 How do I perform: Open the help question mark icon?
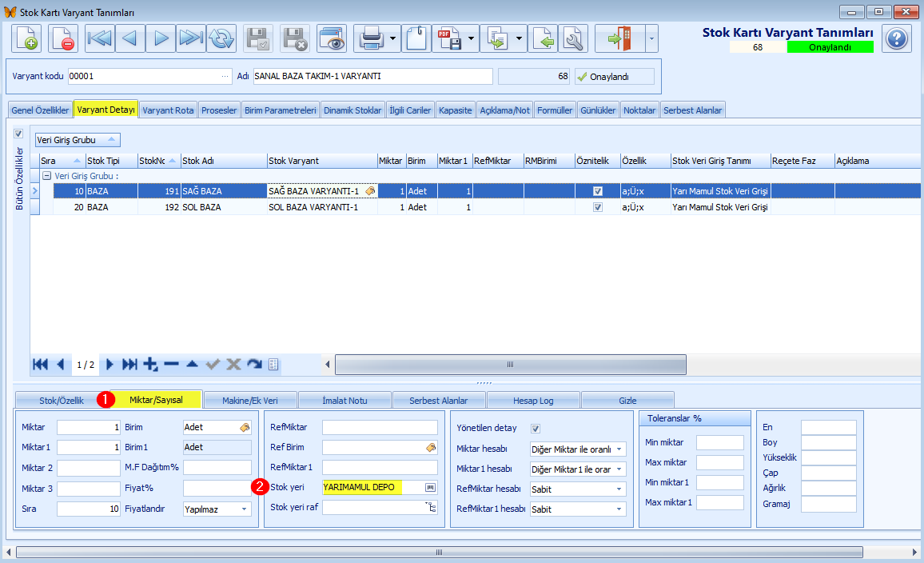pos(897,39)
